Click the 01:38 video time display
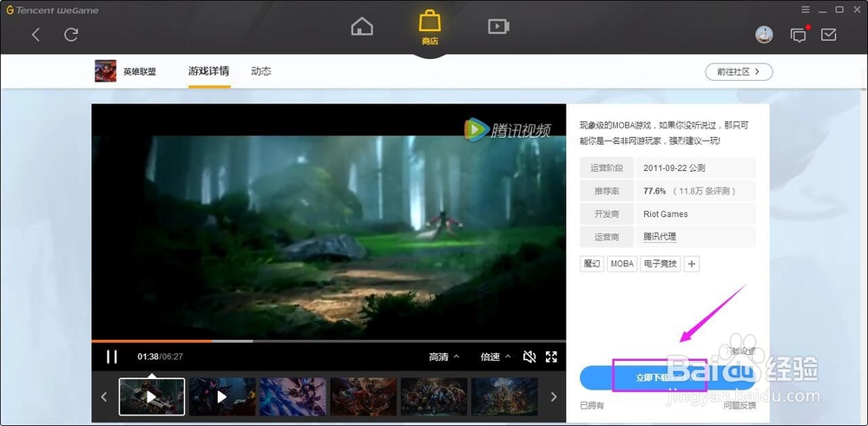Screen dimensions: 868x426 coord(148,357)
